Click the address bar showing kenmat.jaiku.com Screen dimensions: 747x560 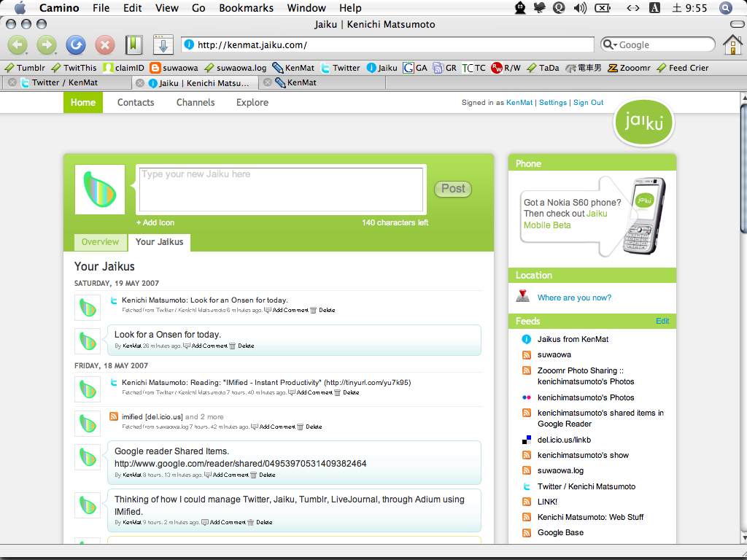pyautogui.click(x=387, y=44)
